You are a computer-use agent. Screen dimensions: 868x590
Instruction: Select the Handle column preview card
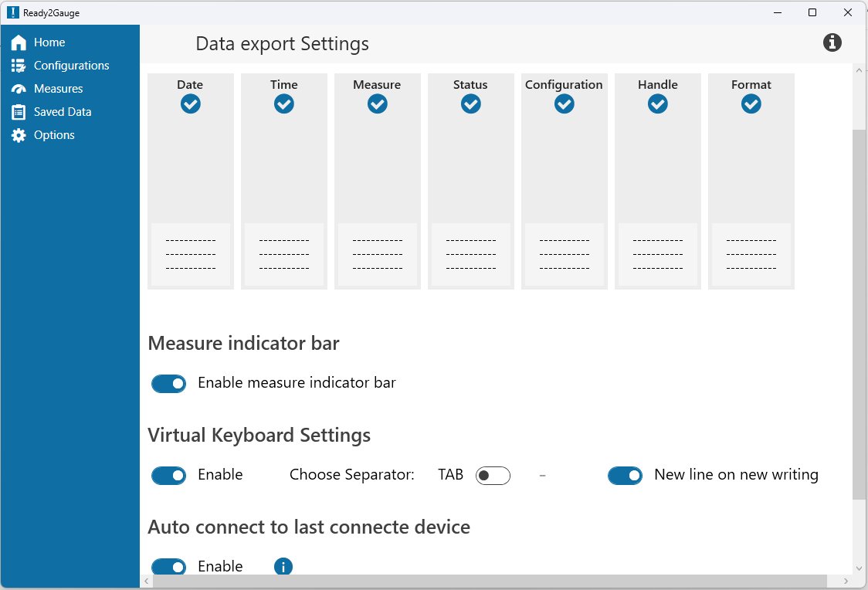[657, 181]
